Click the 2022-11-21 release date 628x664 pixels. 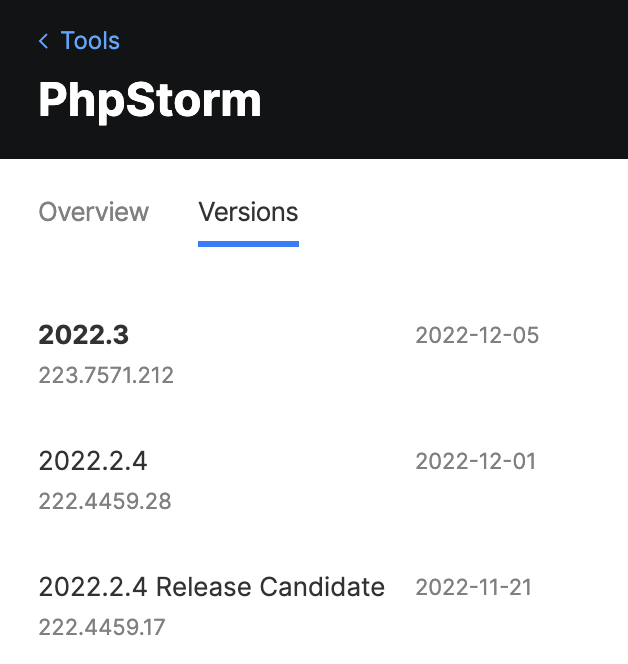pos(473,587)
